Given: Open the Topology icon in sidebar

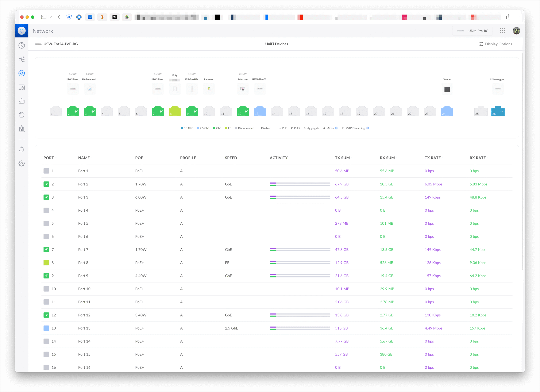Looking at the screenshot, I should click(x=22, y=59).
